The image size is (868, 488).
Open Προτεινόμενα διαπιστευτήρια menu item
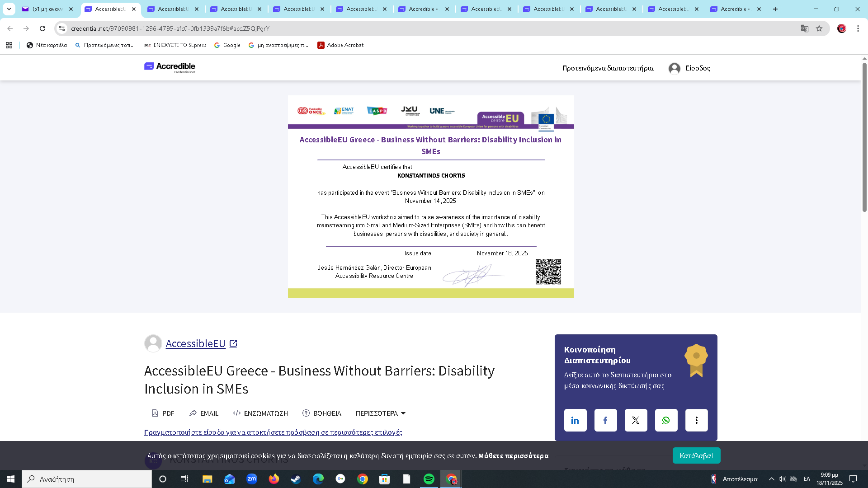point(608,68)
